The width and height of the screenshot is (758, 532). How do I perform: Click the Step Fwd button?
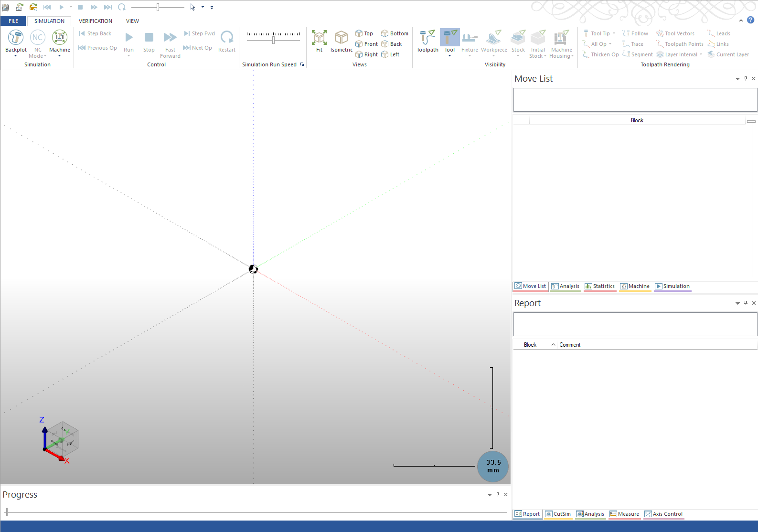pyautogui.click(x=199, y=33)
